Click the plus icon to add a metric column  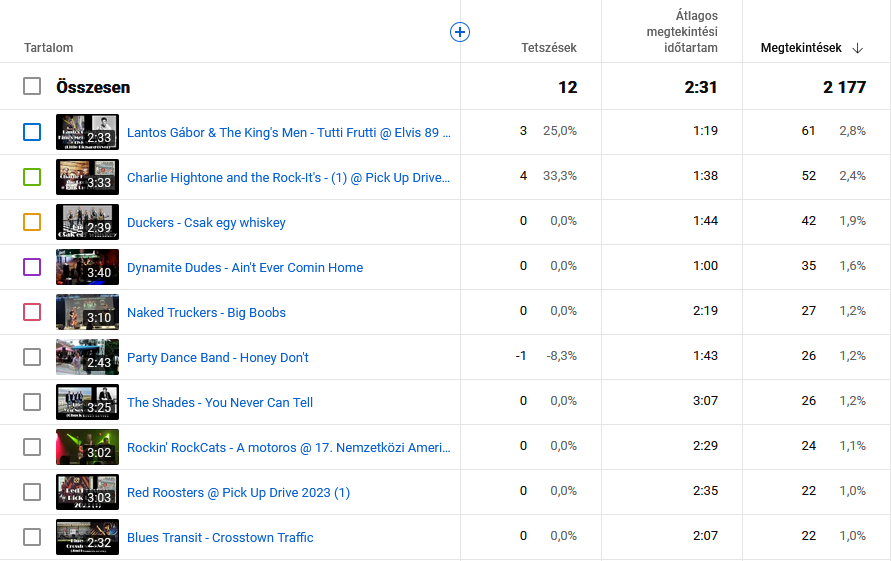(460, 32)
